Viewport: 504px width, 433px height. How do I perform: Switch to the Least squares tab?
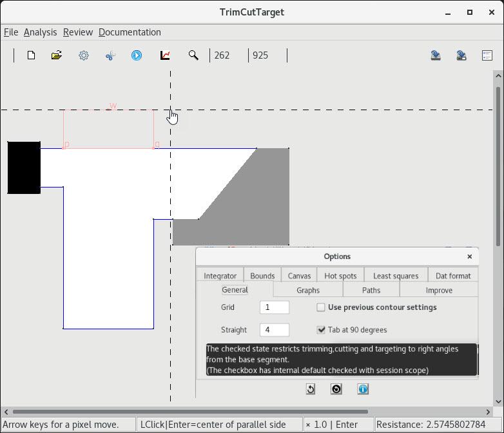point(396,276)
